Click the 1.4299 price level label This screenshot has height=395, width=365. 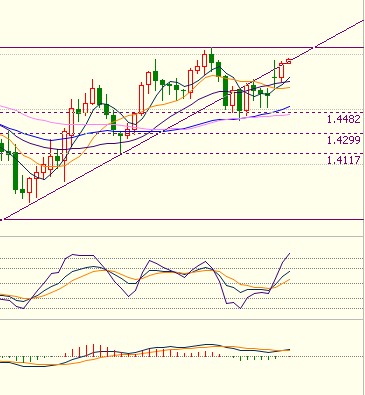tap(344, 140)
